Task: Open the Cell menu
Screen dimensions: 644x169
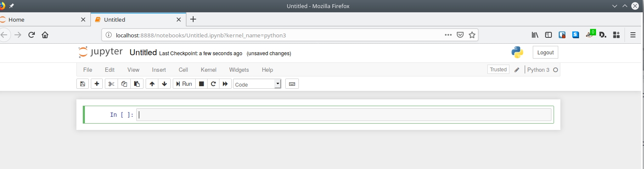Action: point(183,70)
